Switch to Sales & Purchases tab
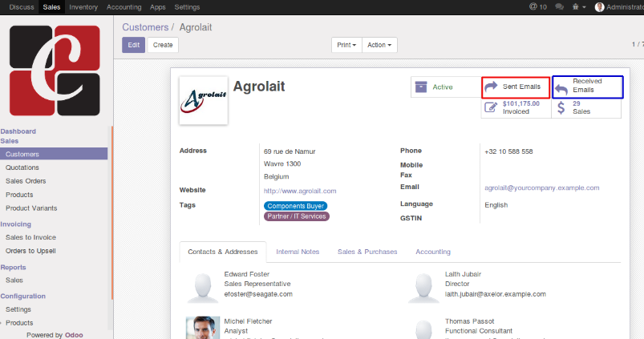The width and height of the screenshot is (644, 339). [x=367, y=252]
